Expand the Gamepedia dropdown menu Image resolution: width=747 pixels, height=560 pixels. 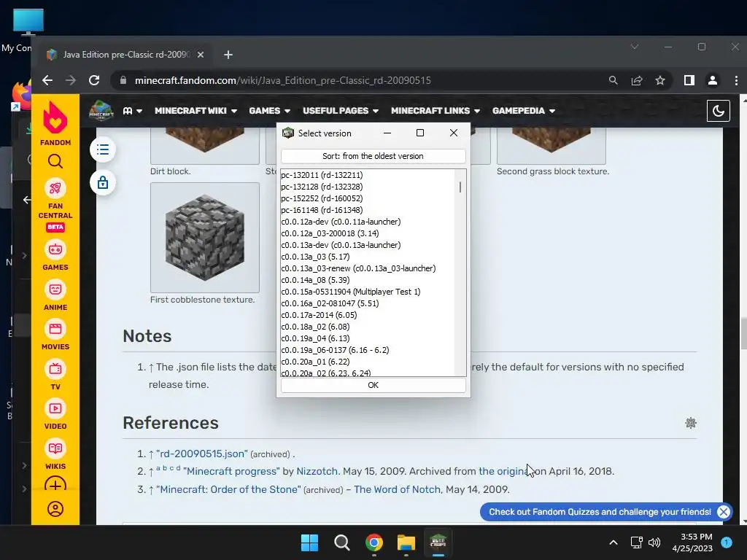pos(524,111)
